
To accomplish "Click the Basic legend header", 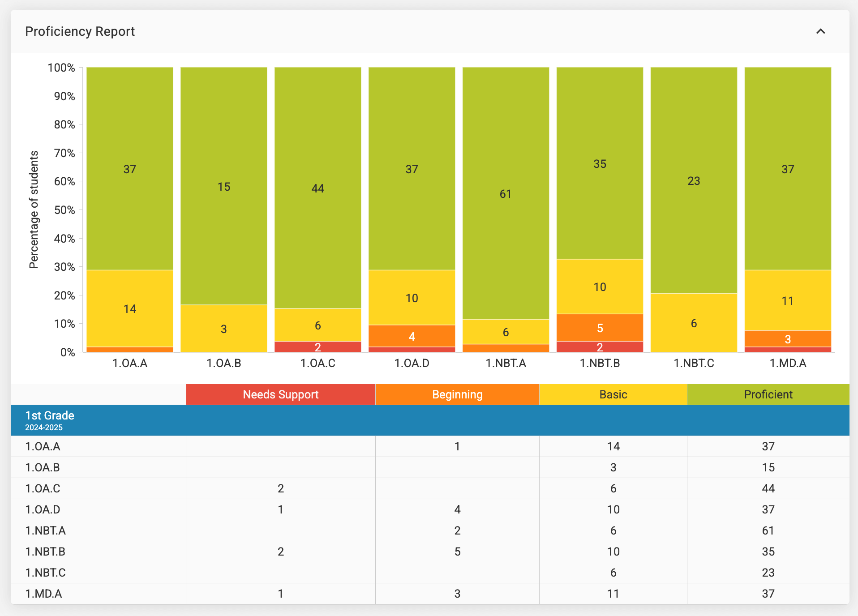I will [613, 394].
